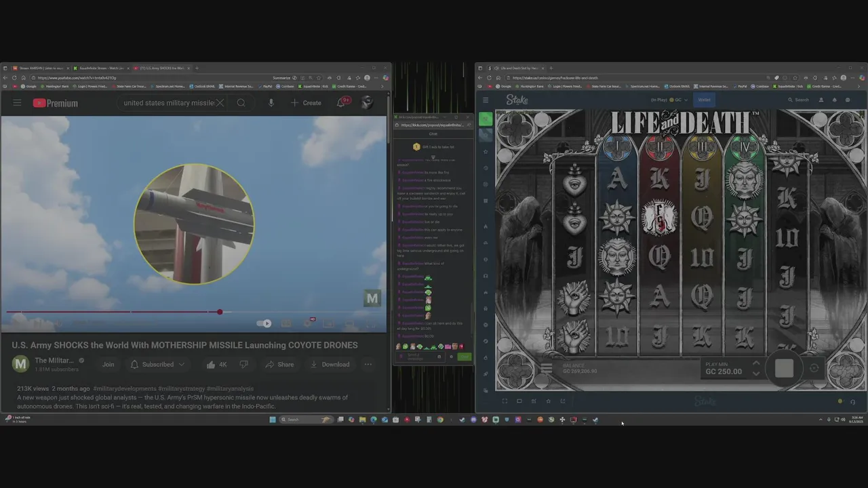Enter fullscreen for Stake game

505,401
